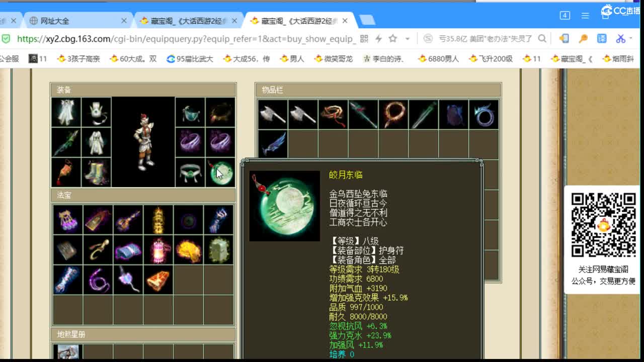Image resolution: width=644 pixels, height=362 pixels.
Task: Select the dark green spear inventory item
Action: tap(363, 114)
